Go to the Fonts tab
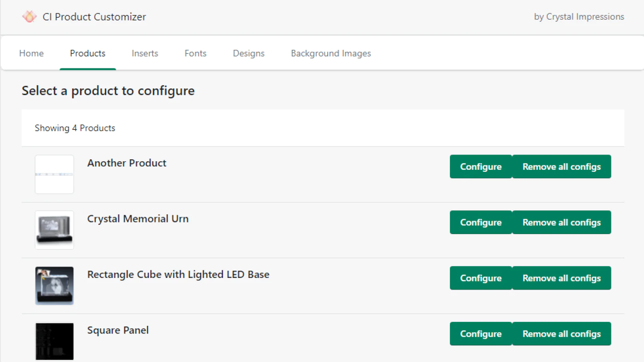Image resolution: width=644 pixels, height=362 pixels. tap(196, 53)
